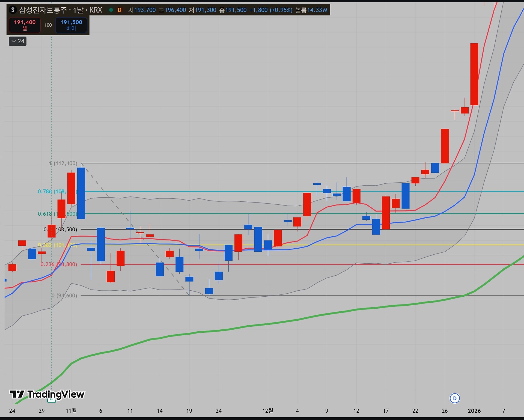Open the 삼성전자보통주 symbol title
This screenshot has height=420, width=524.
click(43, 10)
